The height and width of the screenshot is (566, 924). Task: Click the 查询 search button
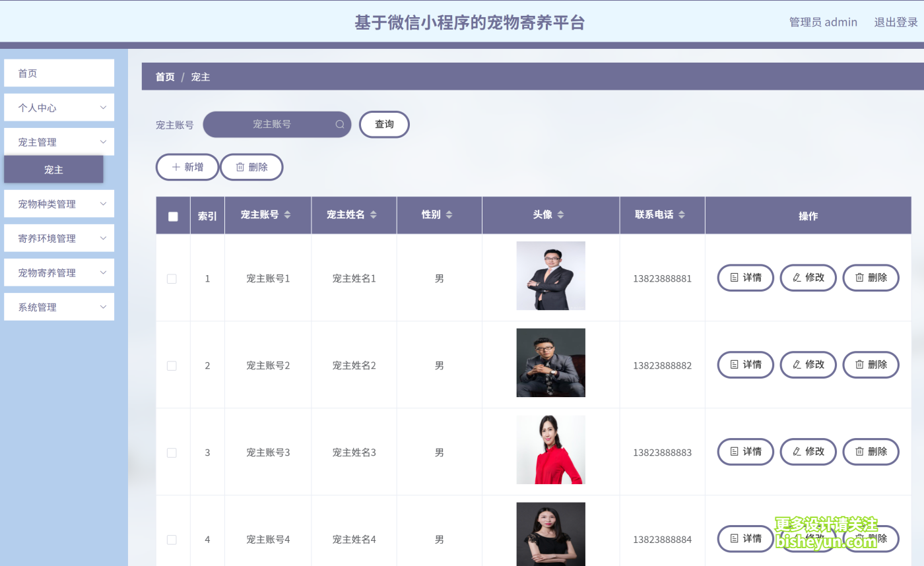click(x=384, y=124)
